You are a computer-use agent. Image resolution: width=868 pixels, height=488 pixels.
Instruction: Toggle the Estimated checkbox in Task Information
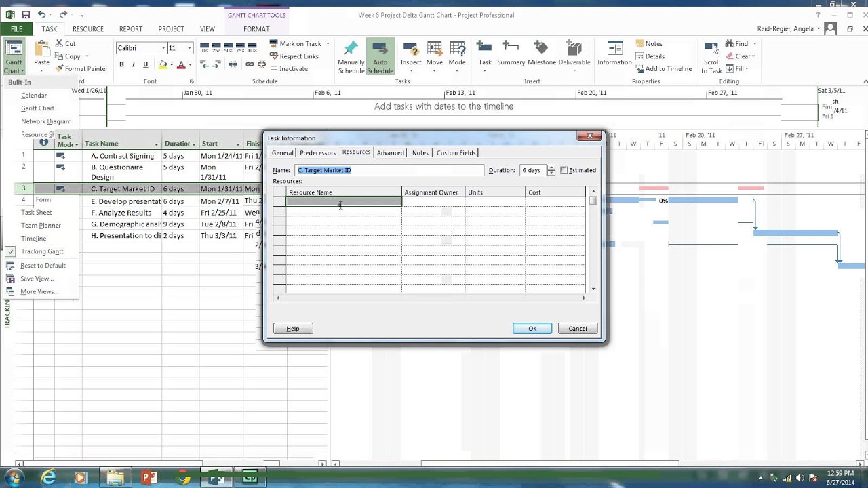564,170
